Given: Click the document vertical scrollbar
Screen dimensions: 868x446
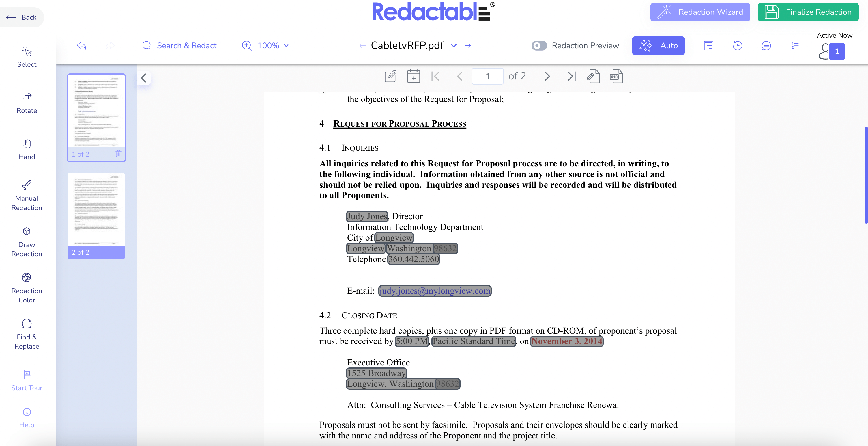Looking at the screenshot, I should (866, 175).
